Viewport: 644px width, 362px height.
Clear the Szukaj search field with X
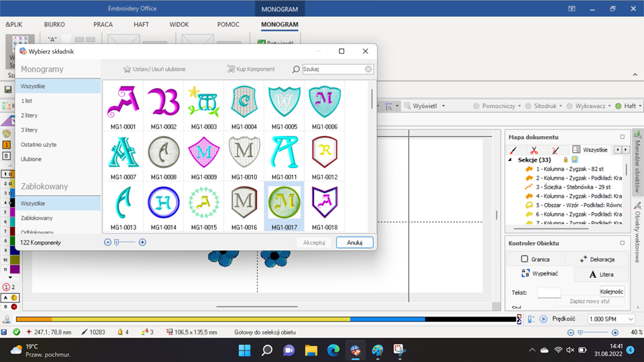368,69
